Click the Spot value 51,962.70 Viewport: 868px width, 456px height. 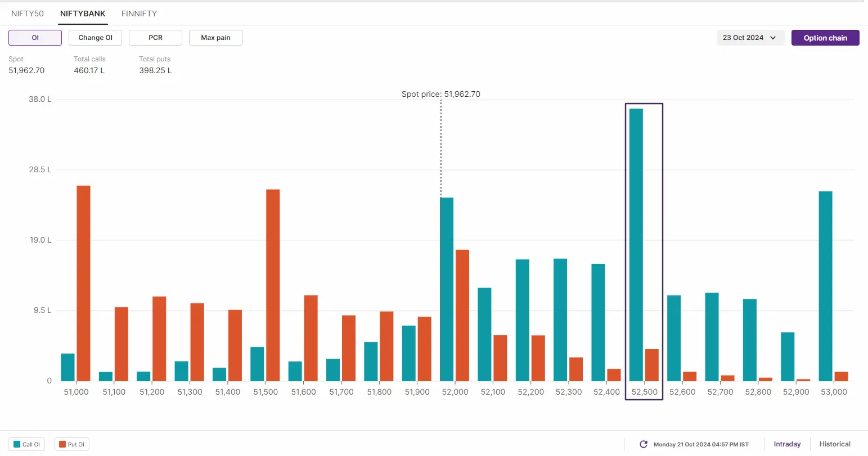tap(26, 70)
